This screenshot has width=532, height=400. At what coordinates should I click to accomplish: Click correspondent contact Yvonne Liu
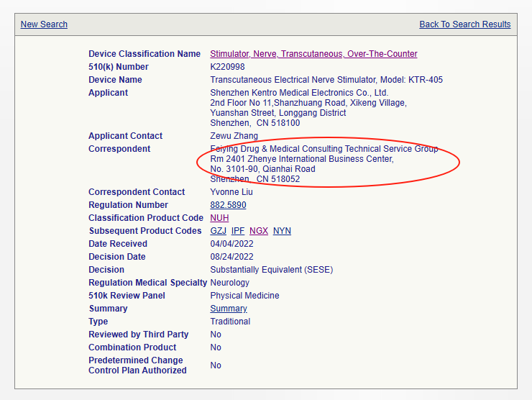233,192
